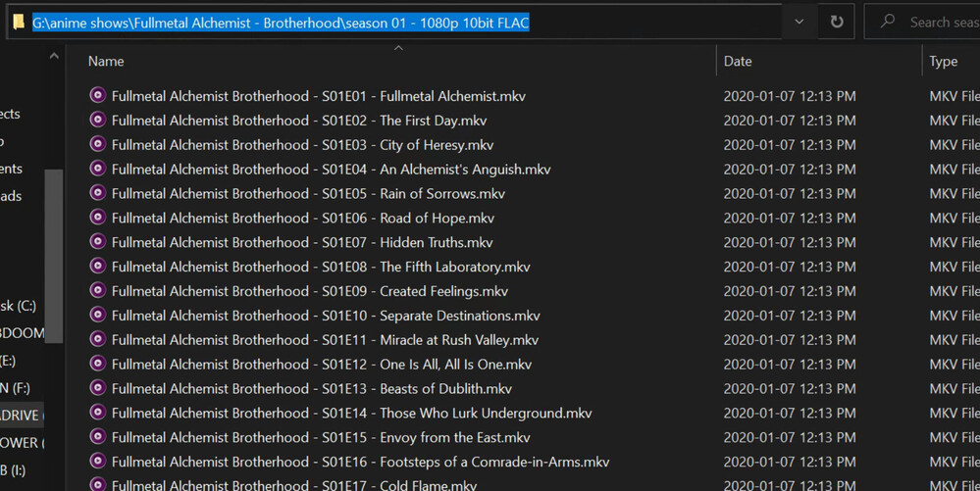Select file S01E08 - The Fifth Laboratory.mkv
The image size is (980, 491).
[321, 267]
